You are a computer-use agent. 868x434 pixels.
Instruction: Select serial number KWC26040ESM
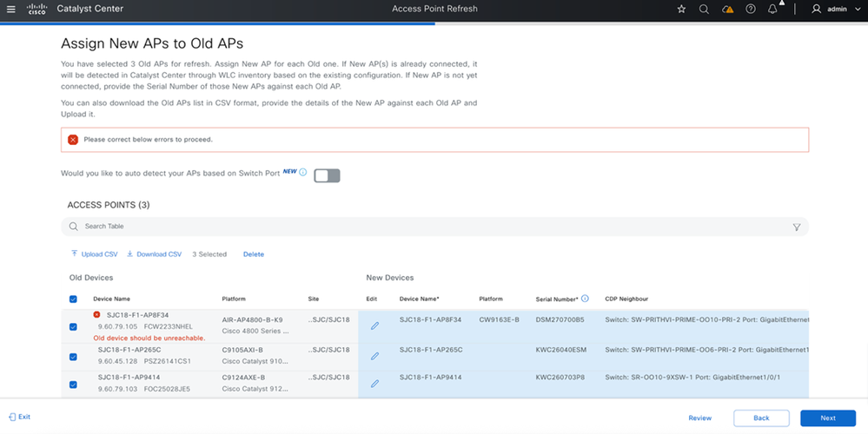click(561, 350)
